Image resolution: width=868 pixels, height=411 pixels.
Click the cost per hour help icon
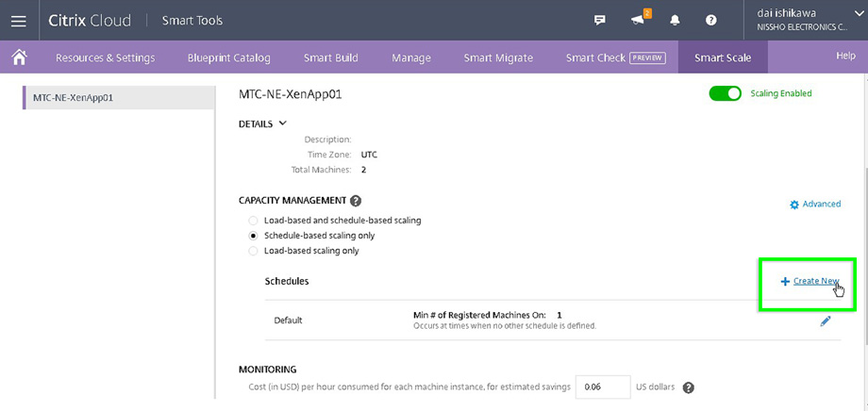(x=689, y=387)
